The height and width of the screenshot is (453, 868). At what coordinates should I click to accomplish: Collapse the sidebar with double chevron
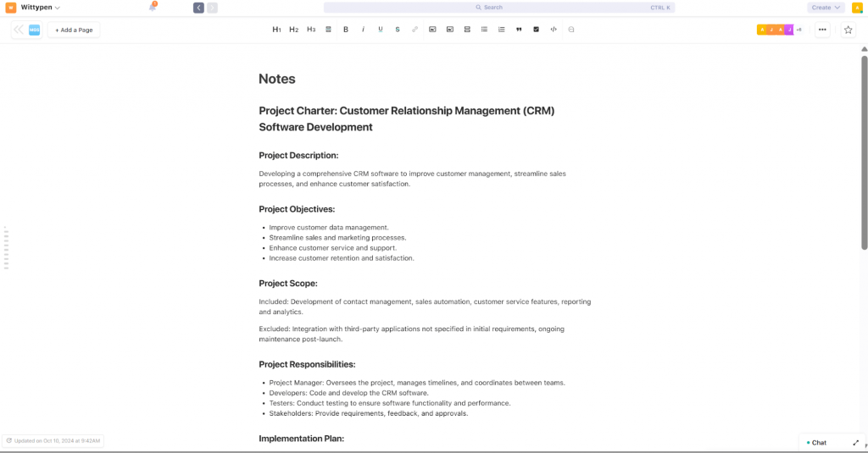tap(19, 30)
